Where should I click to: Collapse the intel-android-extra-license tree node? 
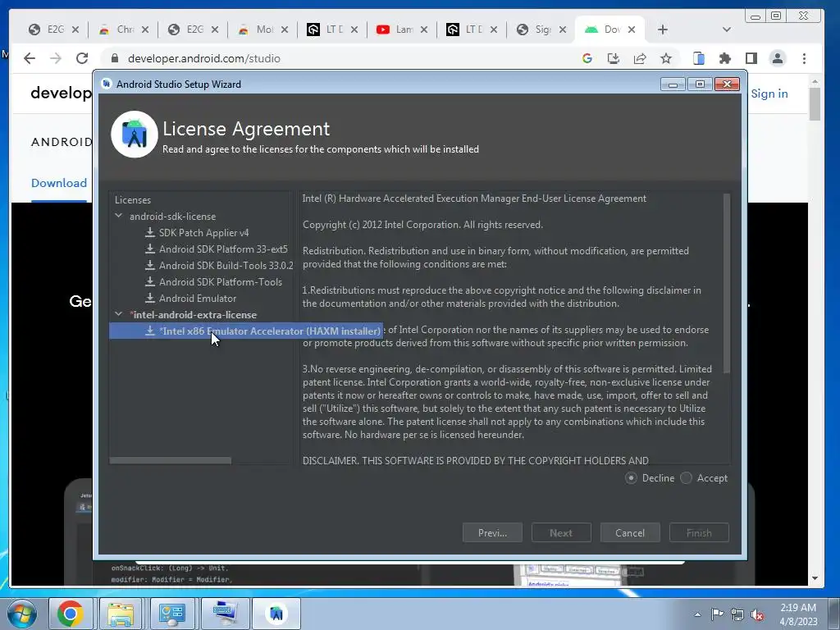pyautogui.click(x=119, y=314)
